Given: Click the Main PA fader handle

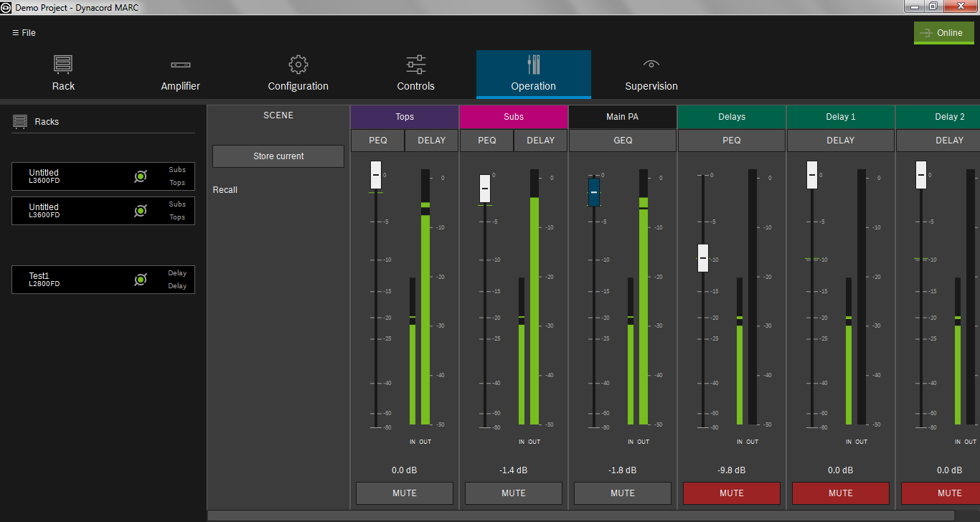Looking at the screenshot, I should tap(594, 192).
